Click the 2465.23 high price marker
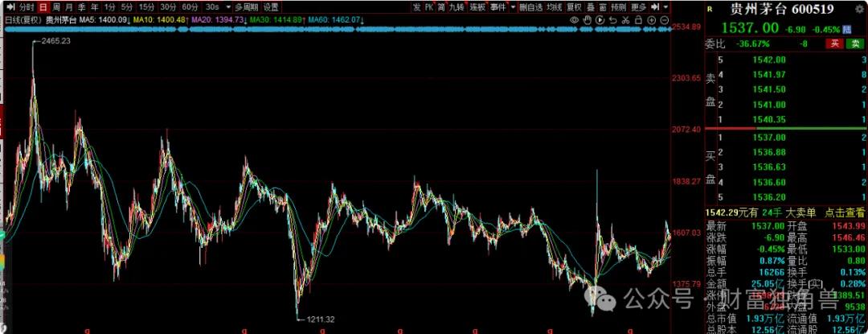Image resolution: width=868 pixels, height=334 pixels. [55, 41]
